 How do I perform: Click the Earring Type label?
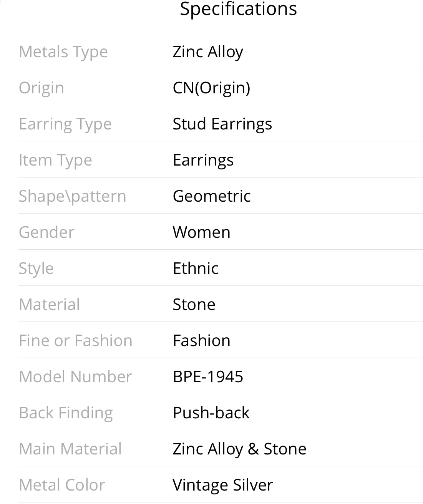point(65,124)
